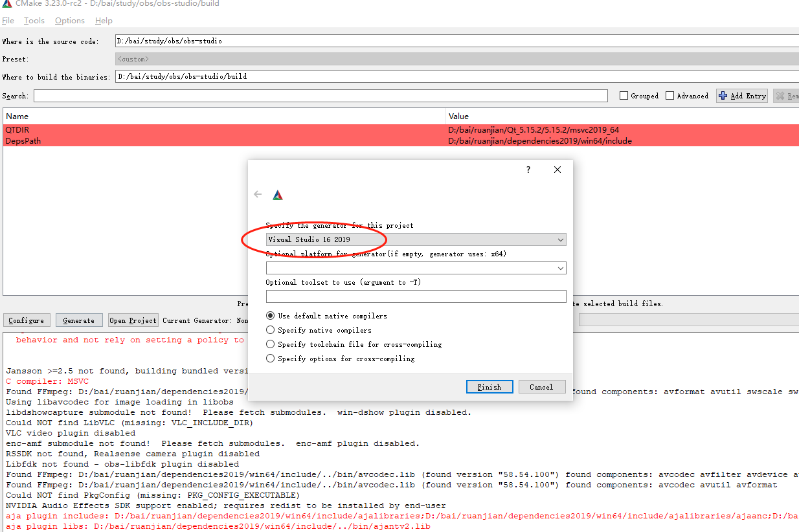The height and width of the screenshot is (532, 799).
Task: Click the back arrow in the generator dialog
Action: (258, 194)
